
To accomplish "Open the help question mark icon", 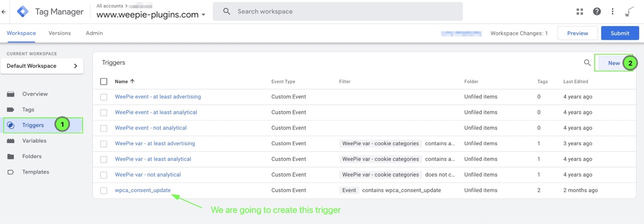I will coord(597,12).
